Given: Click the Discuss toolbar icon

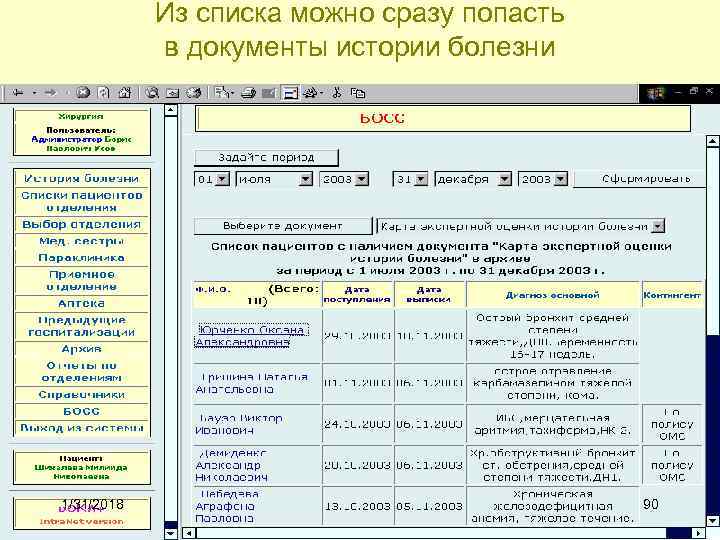Looking at the screenshot, I should 290,93.
